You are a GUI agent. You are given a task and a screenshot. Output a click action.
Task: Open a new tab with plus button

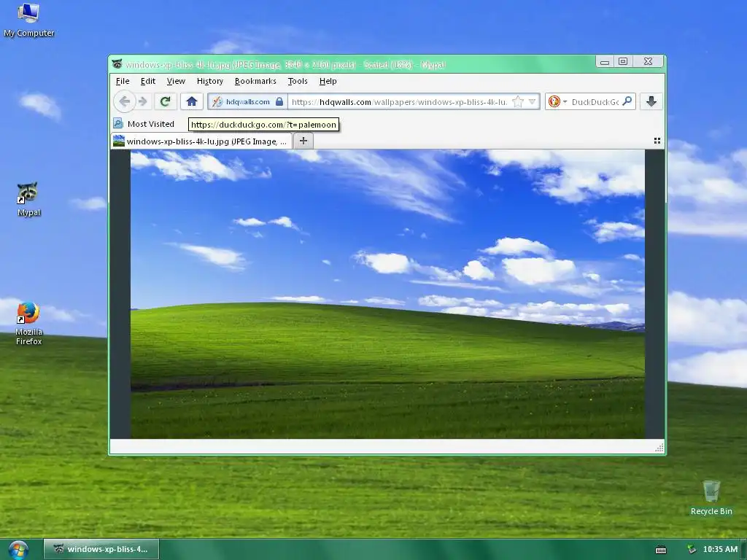click(303, 141)
